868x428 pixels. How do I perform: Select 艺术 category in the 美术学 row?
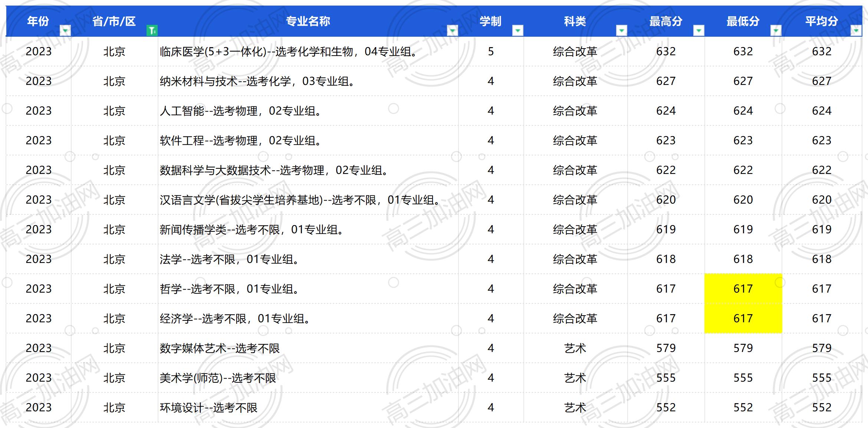[x=576, y=378]
